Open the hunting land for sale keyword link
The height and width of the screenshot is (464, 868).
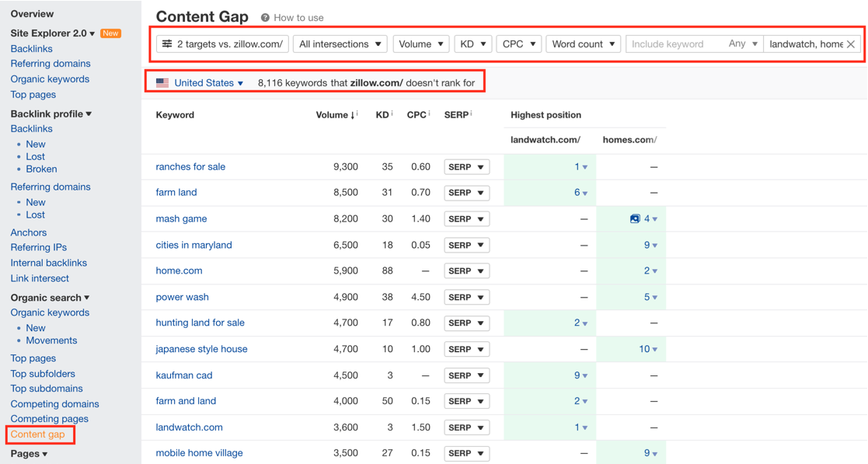(200, 323)
